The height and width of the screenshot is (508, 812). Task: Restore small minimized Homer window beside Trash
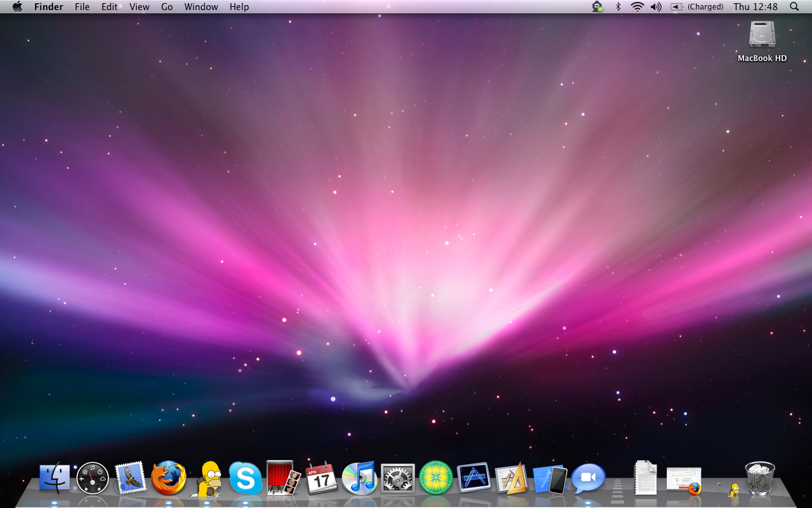733,490
